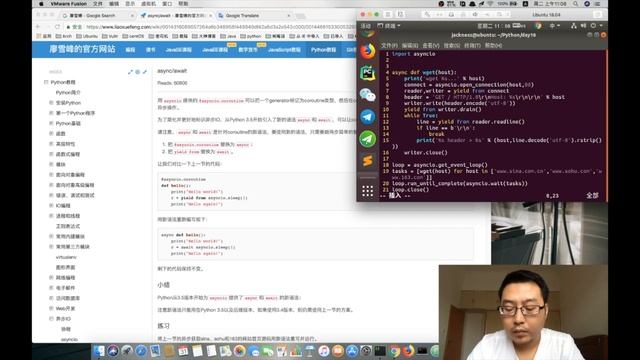
Task: Expand the 函数式编程 tree node
Action: [51, 154]
